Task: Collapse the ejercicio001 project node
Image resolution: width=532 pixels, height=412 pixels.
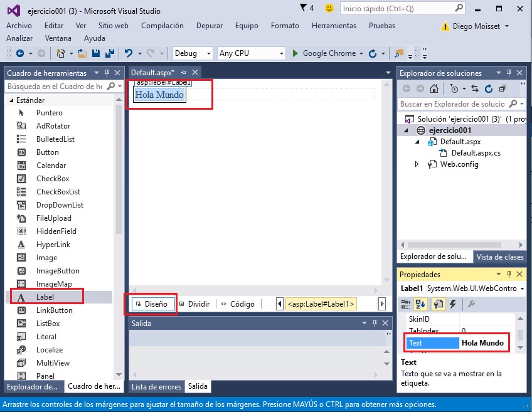Action: (x=406, y=130)
